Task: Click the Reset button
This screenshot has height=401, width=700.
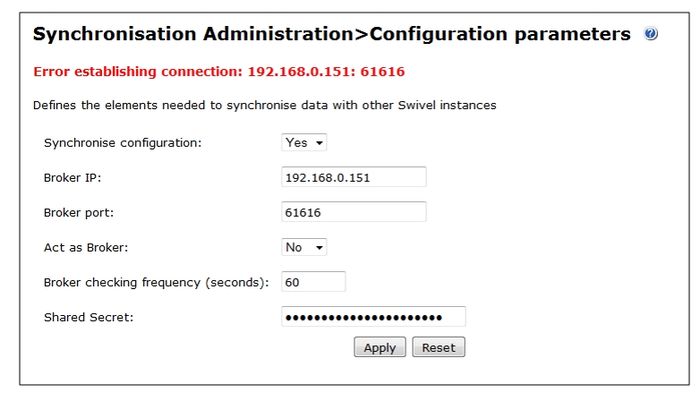Action: [438, 348]
